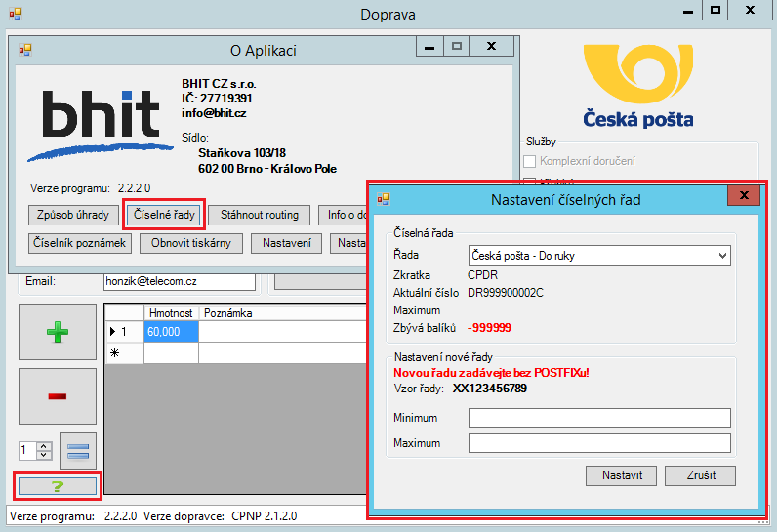Viewport: 777px width, 532px height.
Task: Click the Minimum input field
Action: (x=599, y=418)
